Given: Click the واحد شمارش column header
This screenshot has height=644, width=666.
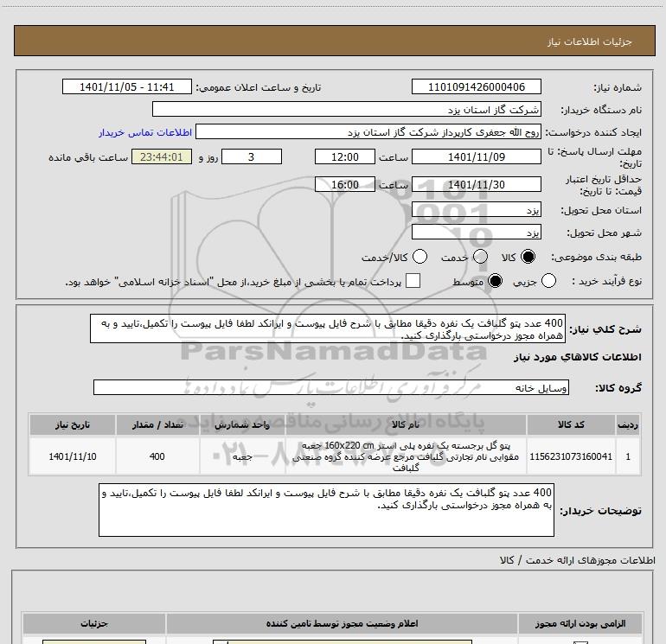Looking at the screenshot, I should [x=242, y=424].
